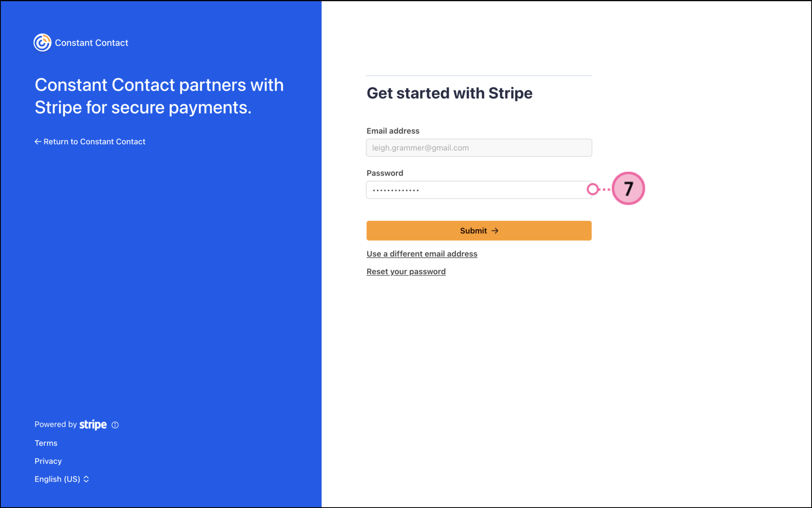Click the arrow inside Submit button
The image size is (812, 508).
click(x=495, y=231)
